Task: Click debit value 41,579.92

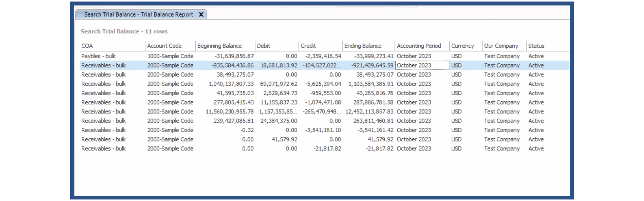Action: pos(285,139)
